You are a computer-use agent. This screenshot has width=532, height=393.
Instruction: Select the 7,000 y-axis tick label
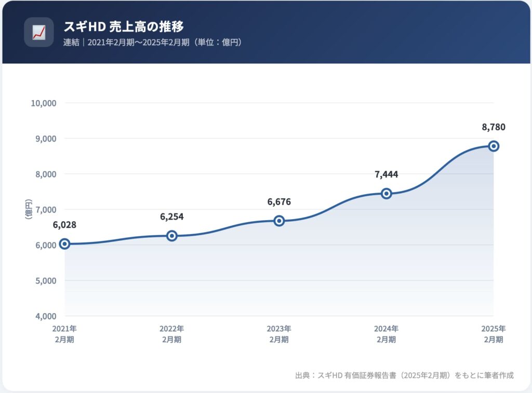point(45,209)
